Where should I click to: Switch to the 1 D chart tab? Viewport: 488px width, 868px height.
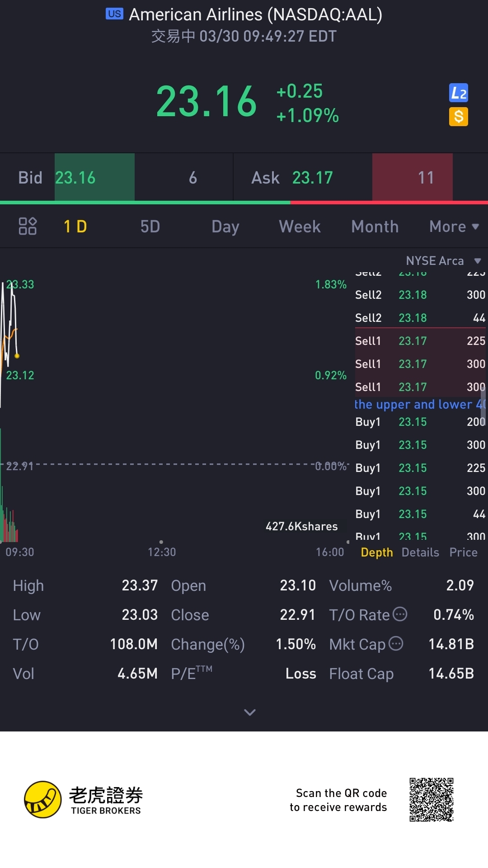[75, 226]
